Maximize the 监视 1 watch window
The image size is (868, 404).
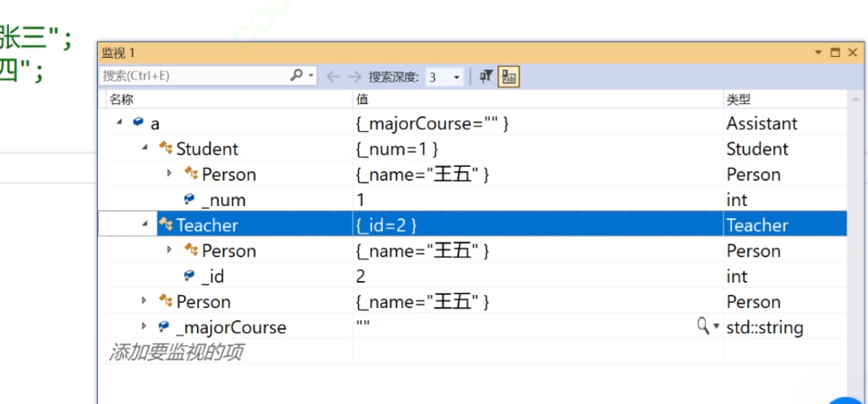[835, 53]
